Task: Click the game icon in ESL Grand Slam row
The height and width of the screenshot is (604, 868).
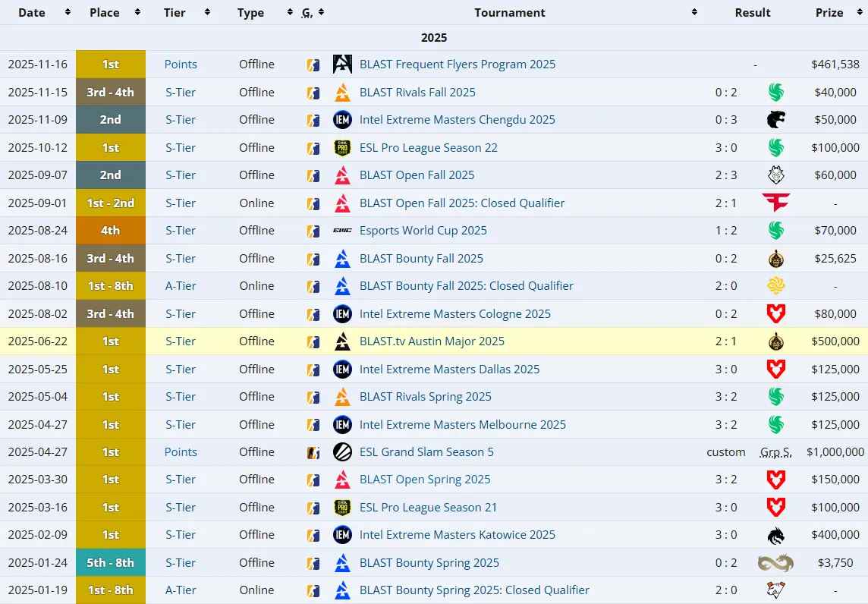Action: (313, 452)
